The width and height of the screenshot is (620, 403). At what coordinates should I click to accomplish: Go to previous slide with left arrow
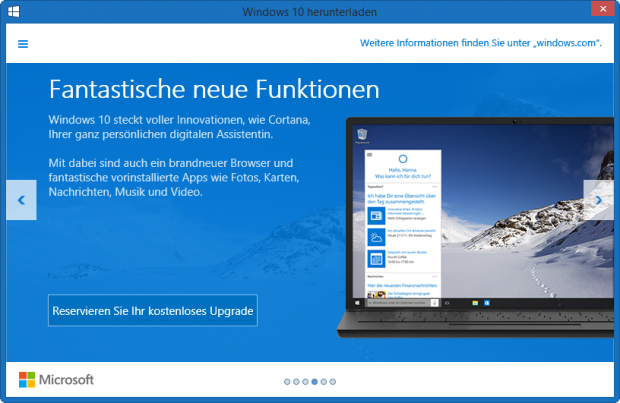point(21,200)
